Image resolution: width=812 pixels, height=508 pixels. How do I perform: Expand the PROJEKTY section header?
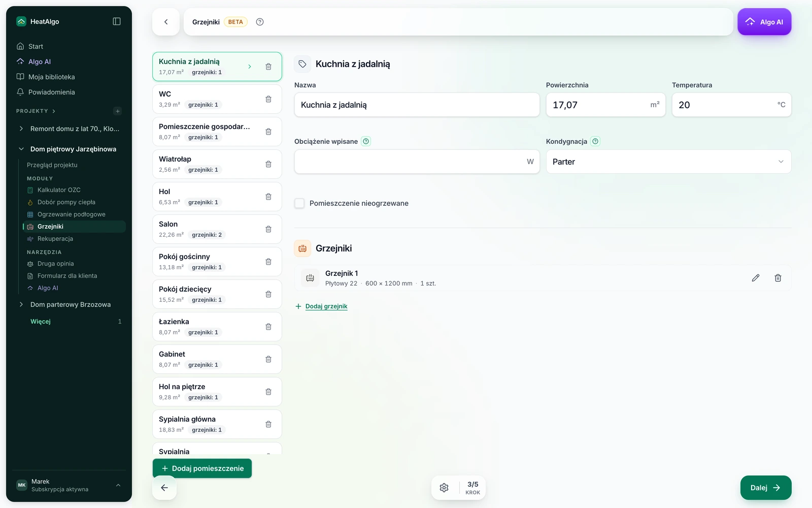[36, 111]
